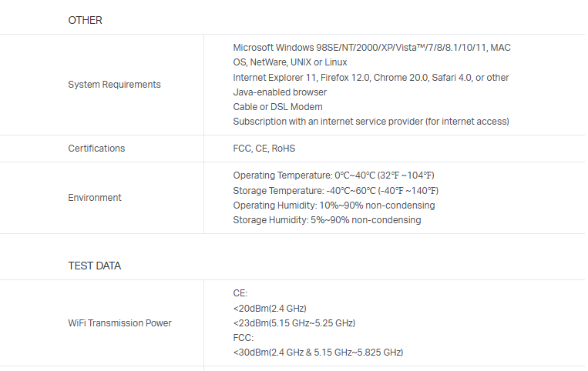Click the FCC, CE, RoHS value
This screenshot has height=371, width=588.
click(264, 149)
